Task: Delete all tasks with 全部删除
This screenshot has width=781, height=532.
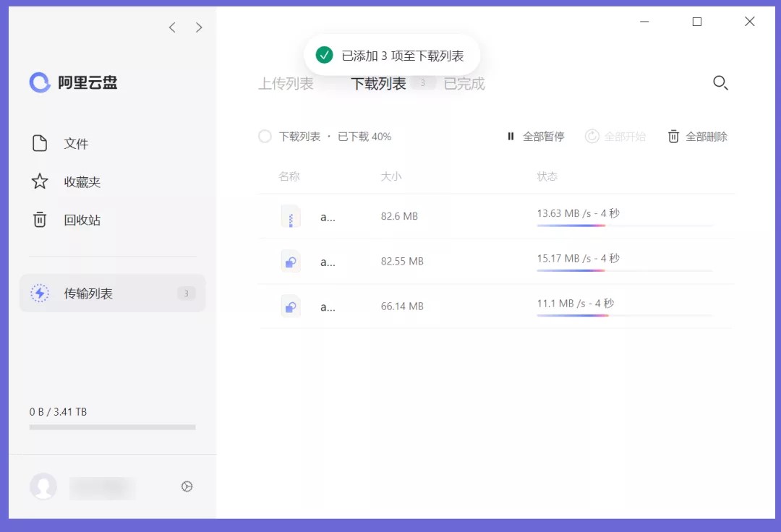Action: 698,136
